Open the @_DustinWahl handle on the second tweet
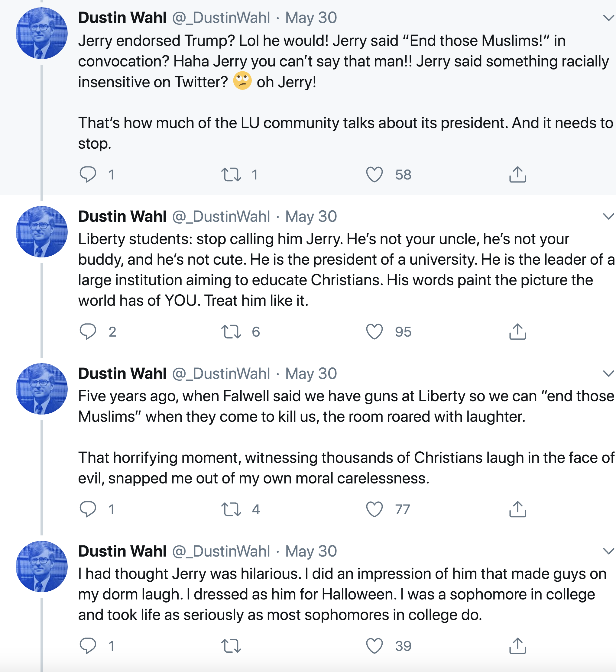Viewport: 616px width, 672px height. [221, 216]
